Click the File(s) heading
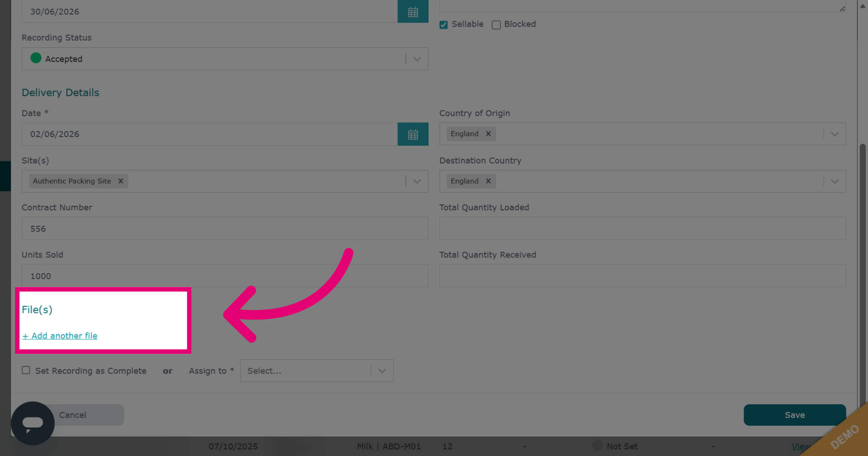 coord(37,309)
